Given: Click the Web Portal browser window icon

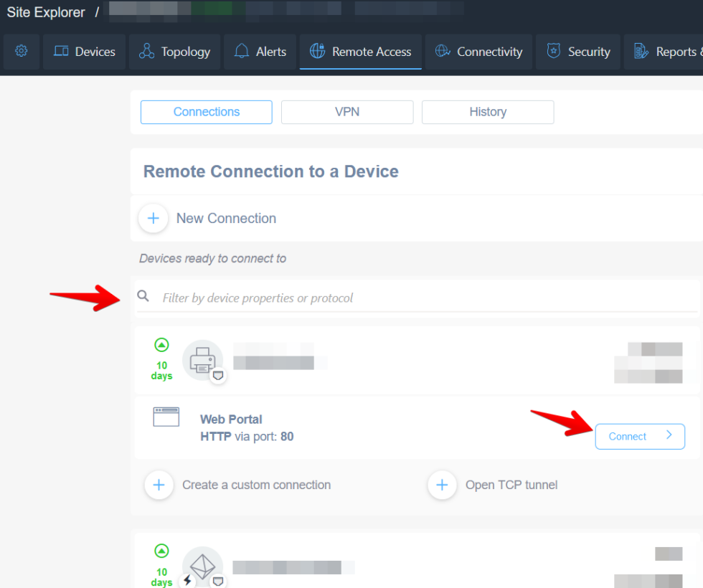Looking at the screenshot, I should [166, 416].
